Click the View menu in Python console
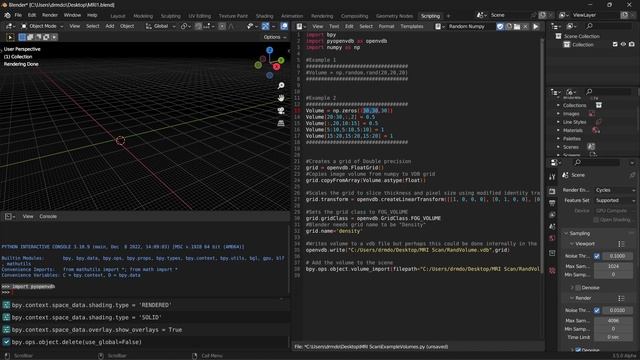The width and height of the screenshot is (640, 360). [x=28, y=216]
